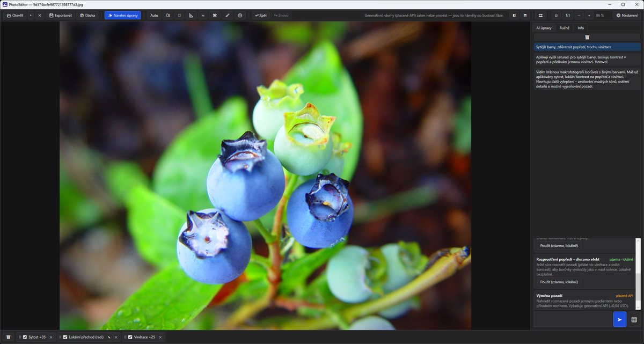
Task: Open Nastavení settings
Action: click(627, 16)
